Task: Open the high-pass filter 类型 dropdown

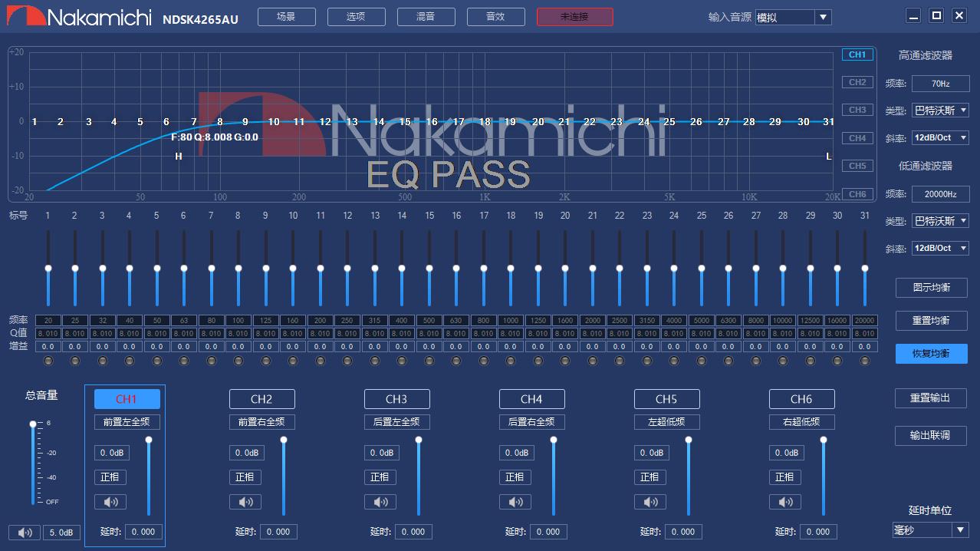Action: click(940, 111)
